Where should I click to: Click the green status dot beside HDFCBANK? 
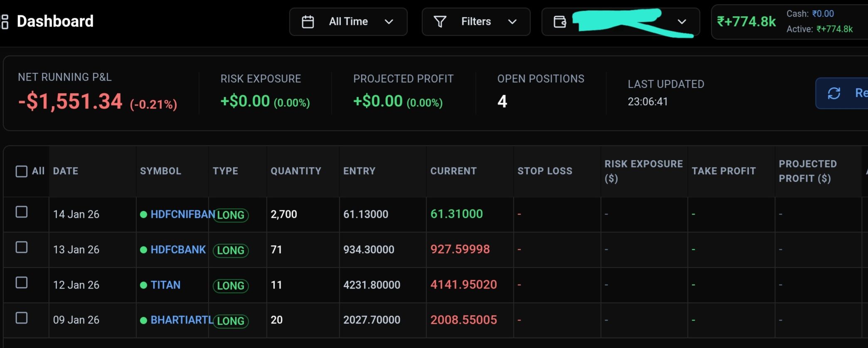(x=143, y=250)
